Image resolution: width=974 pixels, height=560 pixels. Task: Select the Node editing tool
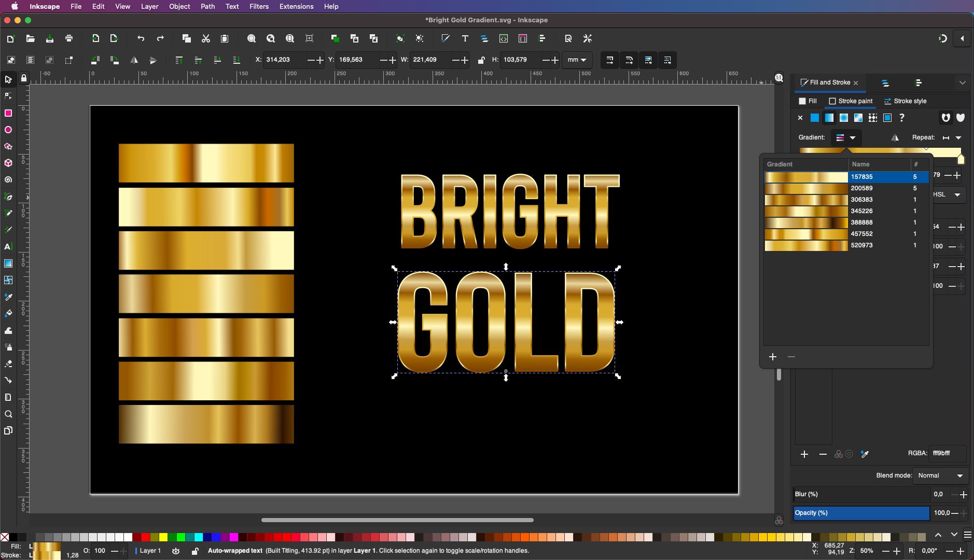pos(8,96)
